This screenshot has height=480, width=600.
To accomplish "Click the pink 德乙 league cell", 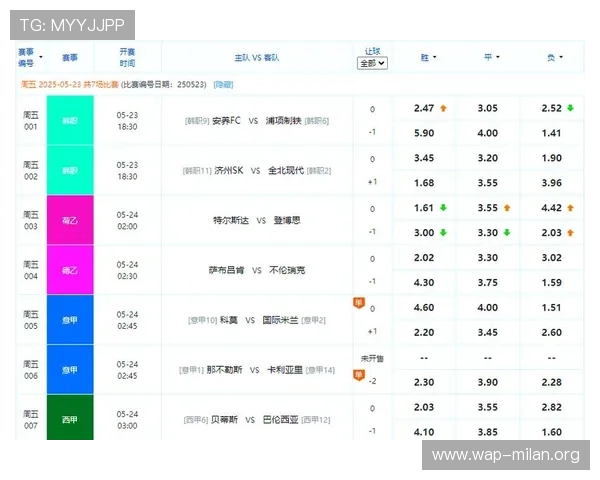I will pyautogui.click(x=70, y=270).
